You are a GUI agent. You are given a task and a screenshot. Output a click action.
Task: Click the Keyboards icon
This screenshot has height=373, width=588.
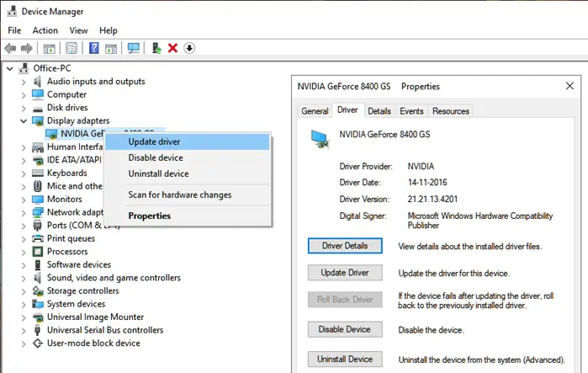pos(38,173)
